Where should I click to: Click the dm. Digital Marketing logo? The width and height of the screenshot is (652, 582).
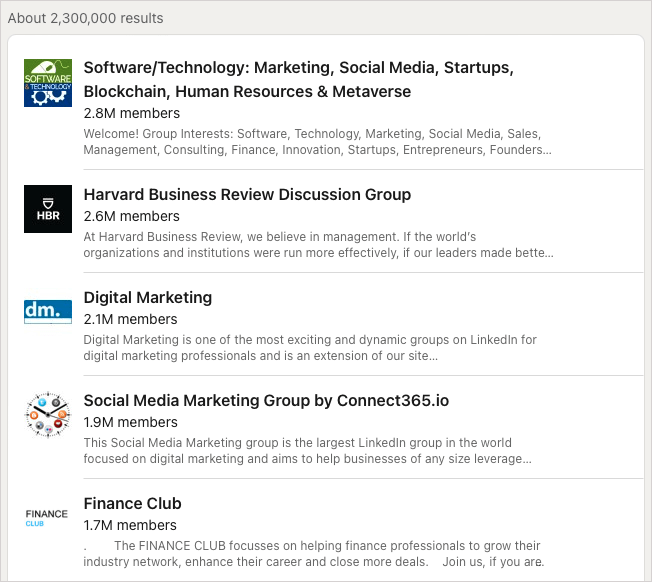pos(48,312)
